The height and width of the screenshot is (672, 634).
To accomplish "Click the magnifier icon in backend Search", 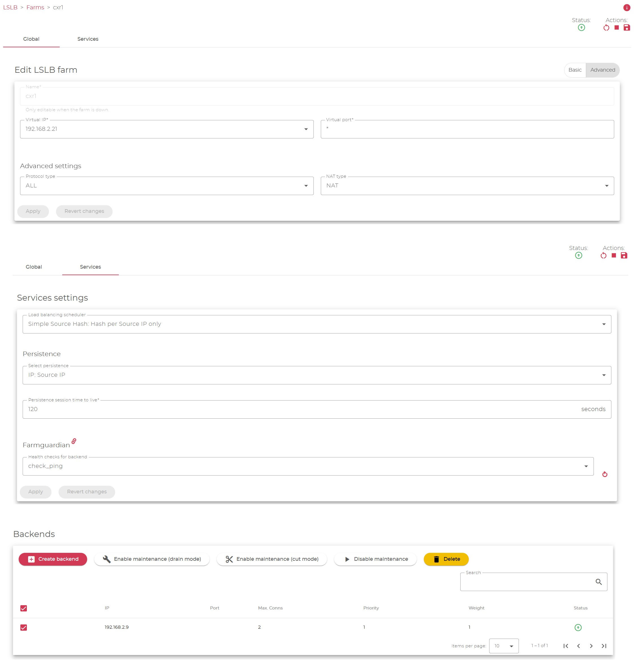I will (599, 582).
